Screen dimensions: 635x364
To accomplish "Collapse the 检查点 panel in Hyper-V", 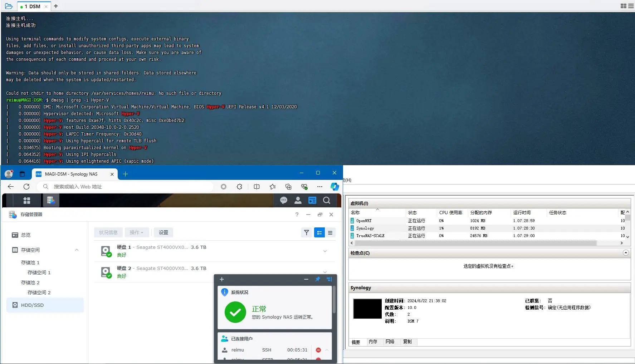I will tap(626, 253).
